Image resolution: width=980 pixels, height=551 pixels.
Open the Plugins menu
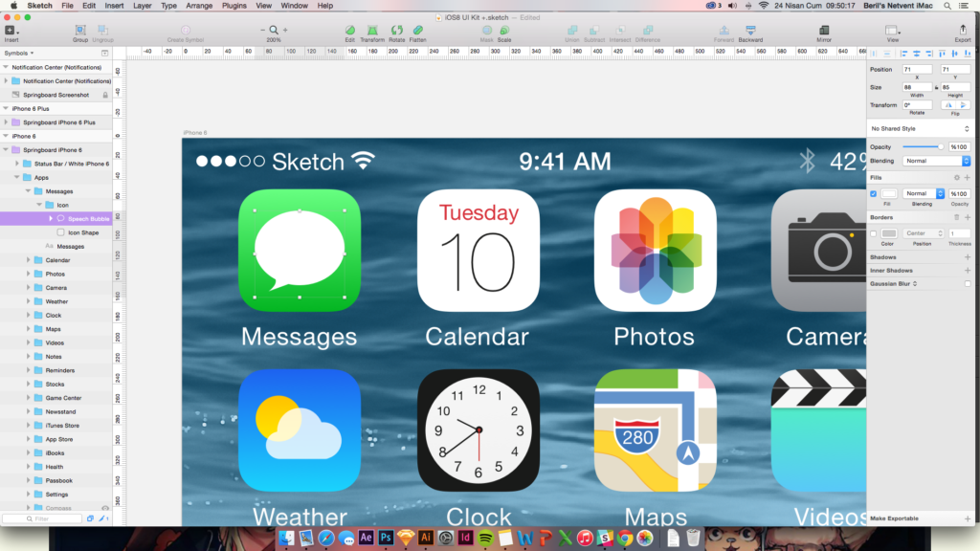tap(234, 6)
